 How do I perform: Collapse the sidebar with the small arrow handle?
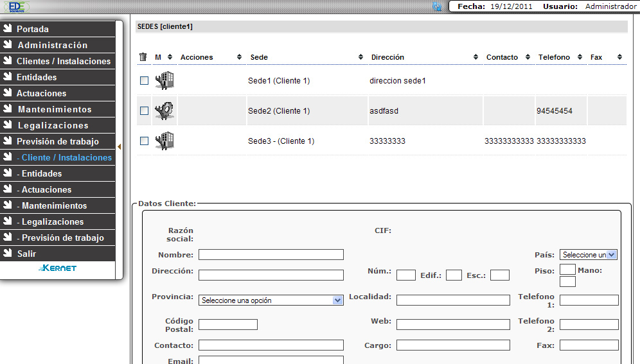[x=119, y=147]
